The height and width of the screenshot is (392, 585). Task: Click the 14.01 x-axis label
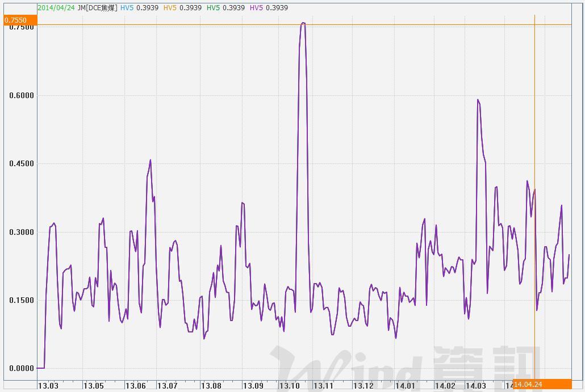point(406,386)
